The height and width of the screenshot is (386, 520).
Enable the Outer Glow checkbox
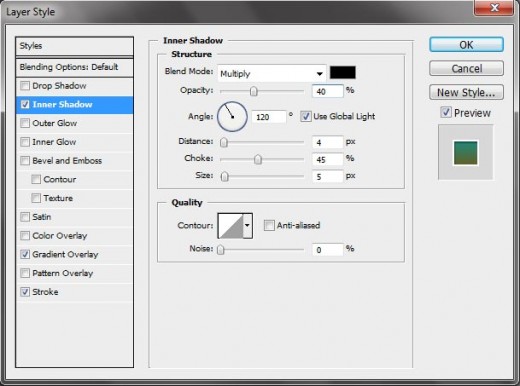(x=25, y=123)
